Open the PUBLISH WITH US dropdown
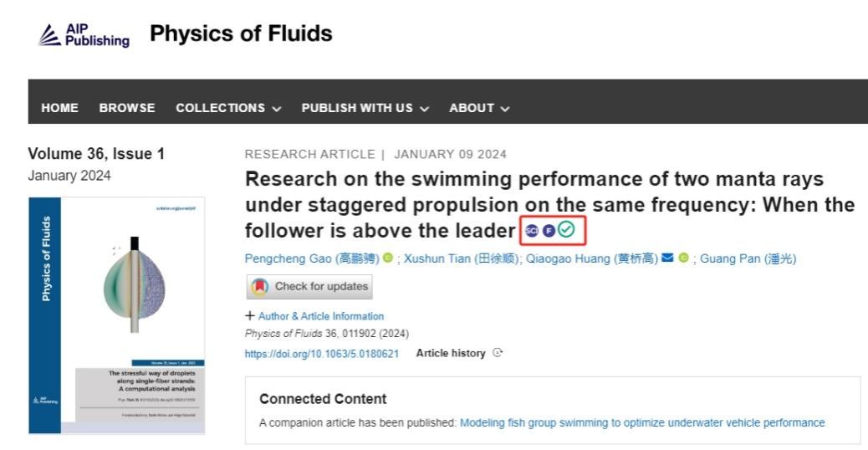This screenshot has height=450, width=868. [365, 109]
